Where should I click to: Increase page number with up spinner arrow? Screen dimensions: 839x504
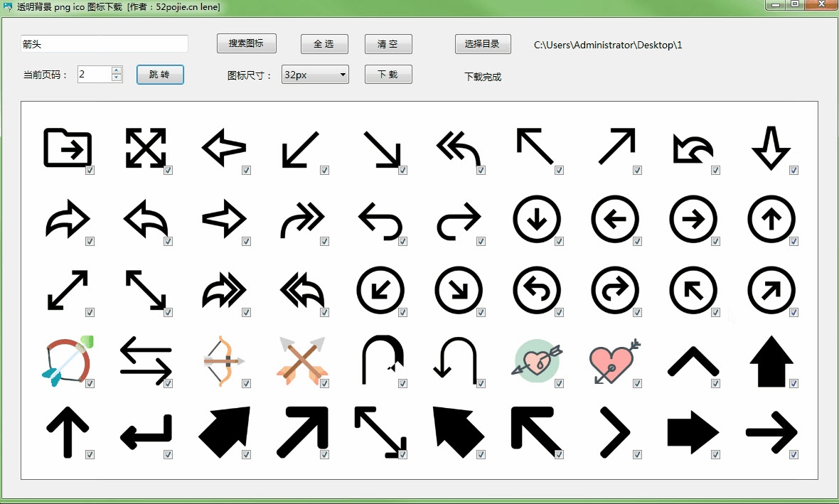tap(117, 70)
